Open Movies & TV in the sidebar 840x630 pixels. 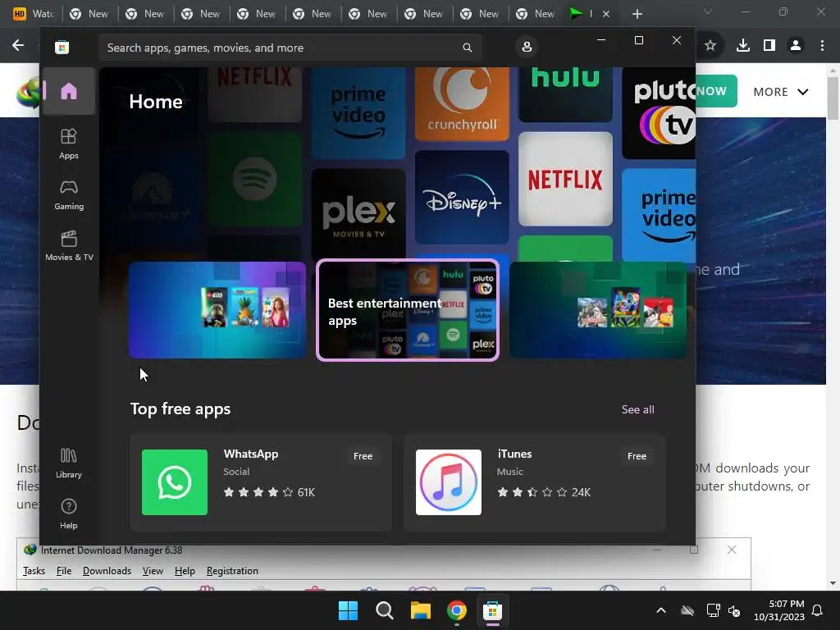click(69, 246)
